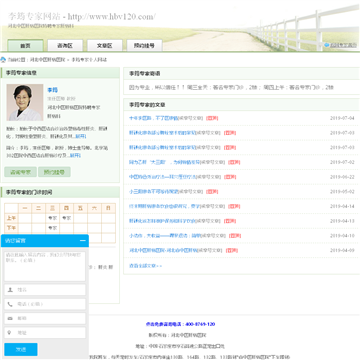Open the 首页 home tab
This screenshot has height=360, width=360.
pos(25,46)
